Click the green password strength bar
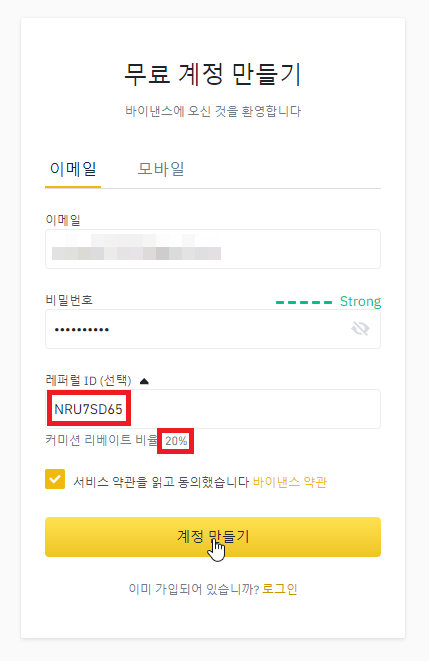Viewport: 429px width, 661px height. tap(304, 302)
